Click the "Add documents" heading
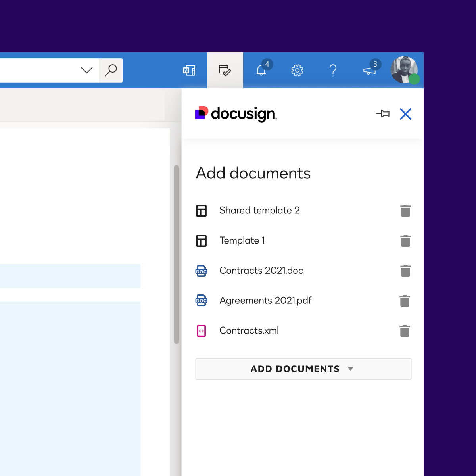Viewport: 476px width, 476px height. click(x=253, y=173)
